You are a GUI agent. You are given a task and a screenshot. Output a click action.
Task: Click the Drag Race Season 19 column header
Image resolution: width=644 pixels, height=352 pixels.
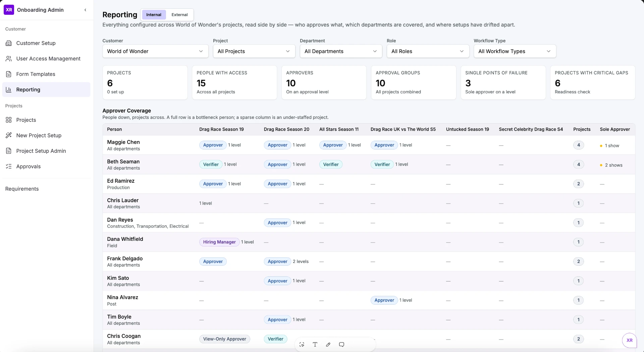pos(221,129)
